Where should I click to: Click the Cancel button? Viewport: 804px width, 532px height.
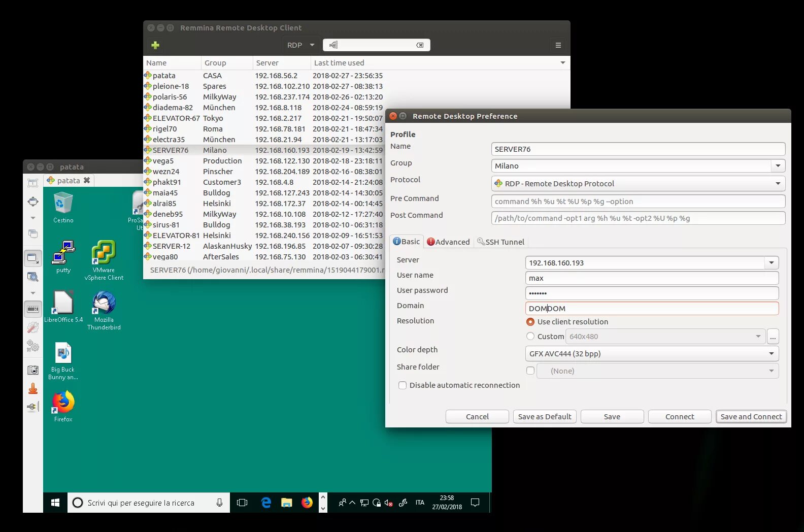tap(477, 417)
